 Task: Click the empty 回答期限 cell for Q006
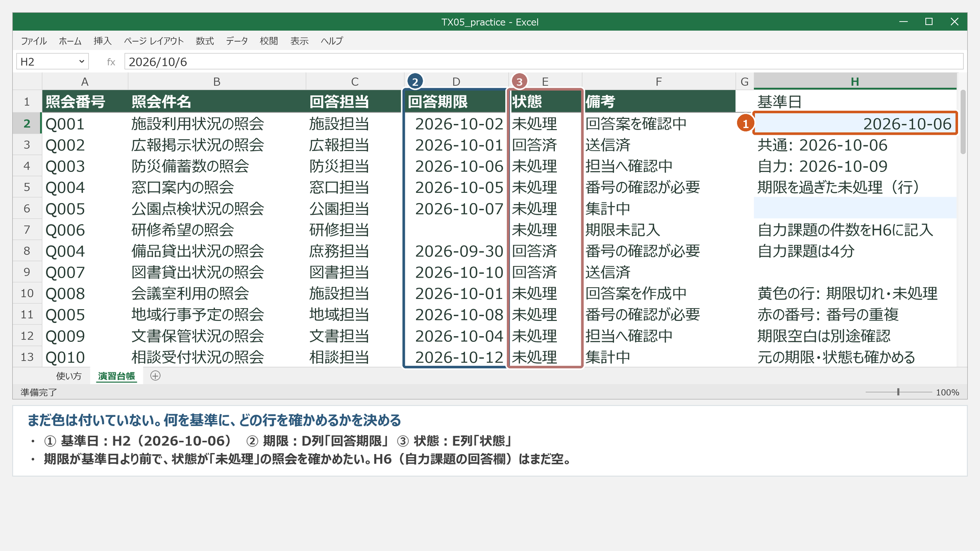(x=455, y=230)
